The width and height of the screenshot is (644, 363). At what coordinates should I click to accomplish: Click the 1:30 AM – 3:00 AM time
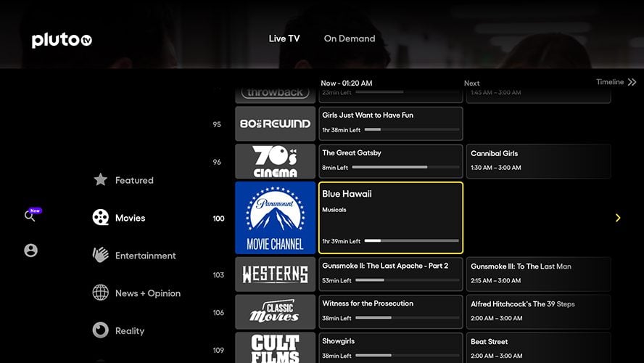pos(496,168)
